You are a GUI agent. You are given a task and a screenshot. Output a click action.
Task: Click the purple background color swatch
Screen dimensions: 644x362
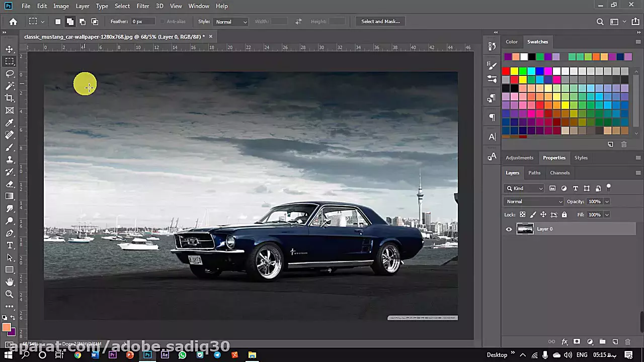coord(13,333)
